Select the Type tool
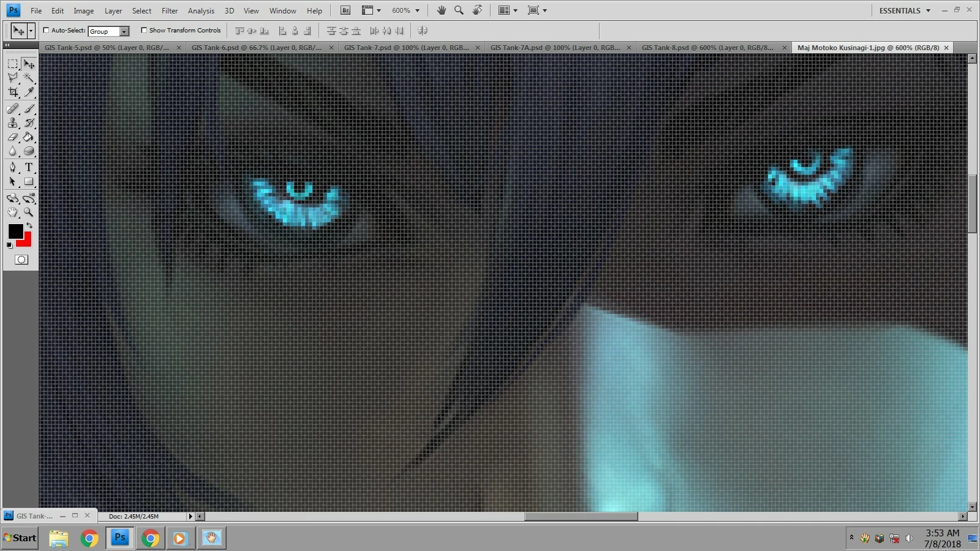The image size is (980, 551). [x=29, y=167]
